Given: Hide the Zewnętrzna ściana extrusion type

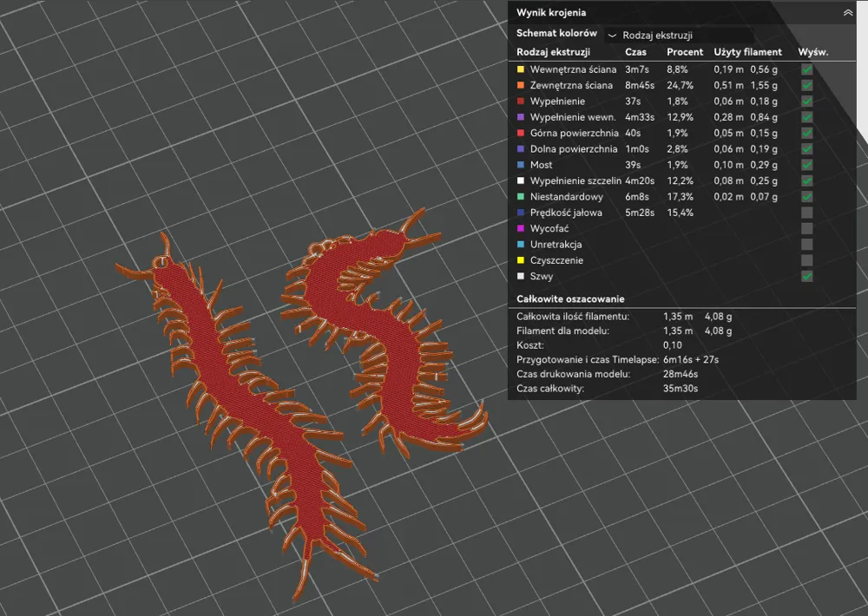Looking at the screenshot, I should [x=807, y=85].
